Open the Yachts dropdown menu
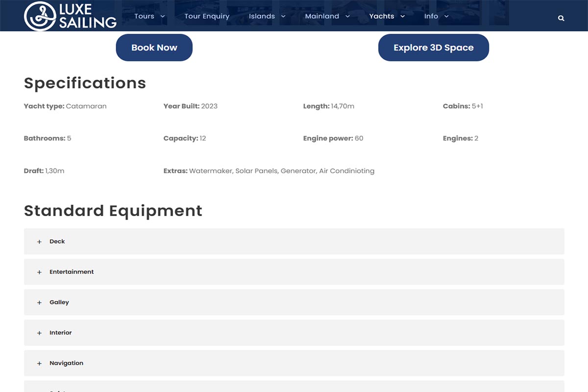Viewport: 588px width, 392px height. tap(387, 16)
